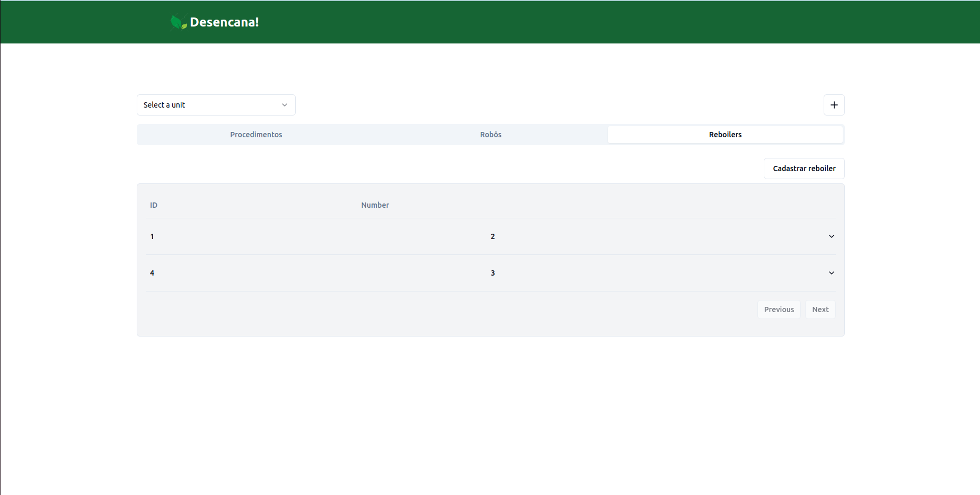Image resolution: width=980 pixels, height=495 pixels.
Task: Switch to the Robôs tab
Action: coord(490,135)
